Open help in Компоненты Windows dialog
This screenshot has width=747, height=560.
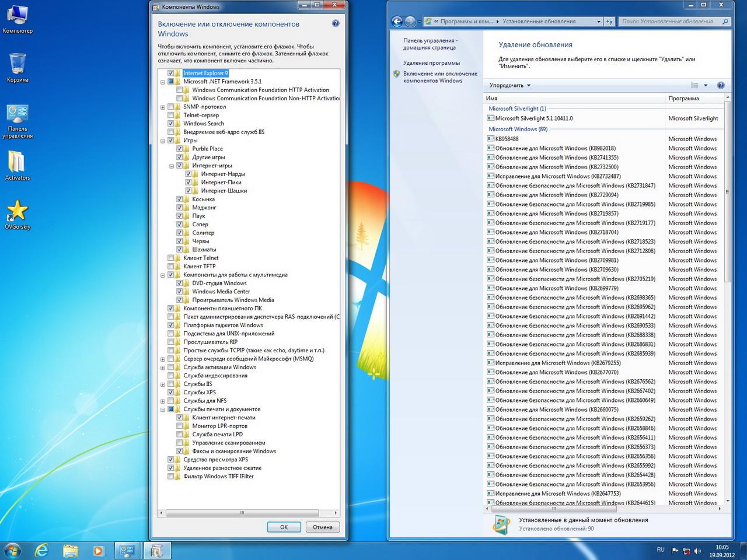[x=336, y=24]
